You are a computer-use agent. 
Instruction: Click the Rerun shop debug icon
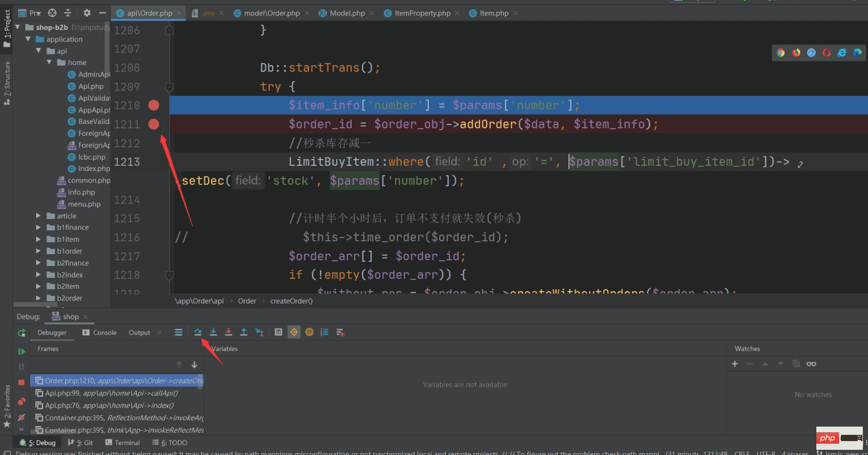[21, 333]
